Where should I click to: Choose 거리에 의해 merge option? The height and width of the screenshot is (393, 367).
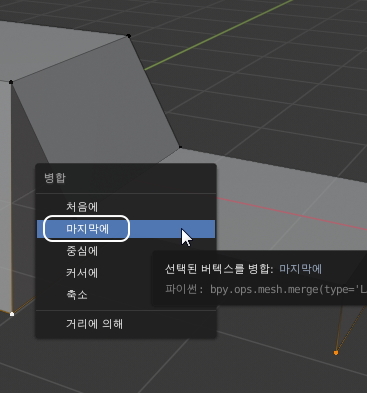click(126, 324)
